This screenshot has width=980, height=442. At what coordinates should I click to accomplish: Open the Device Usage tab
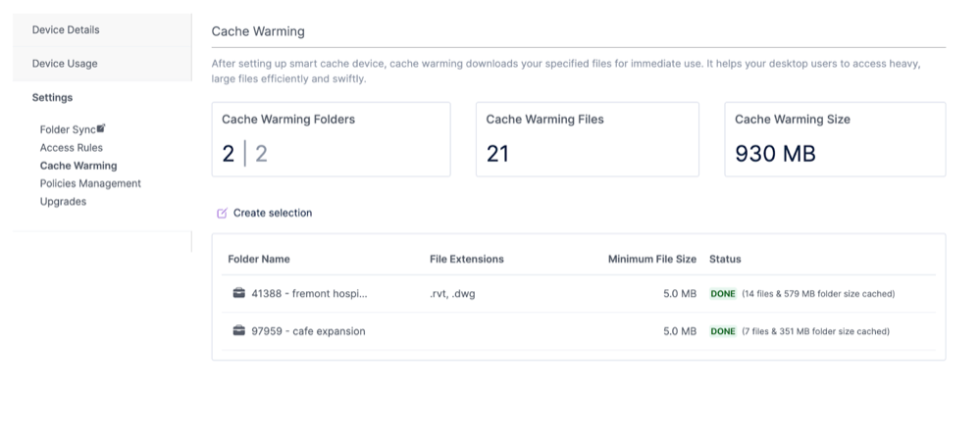click(x=102, y=64)
